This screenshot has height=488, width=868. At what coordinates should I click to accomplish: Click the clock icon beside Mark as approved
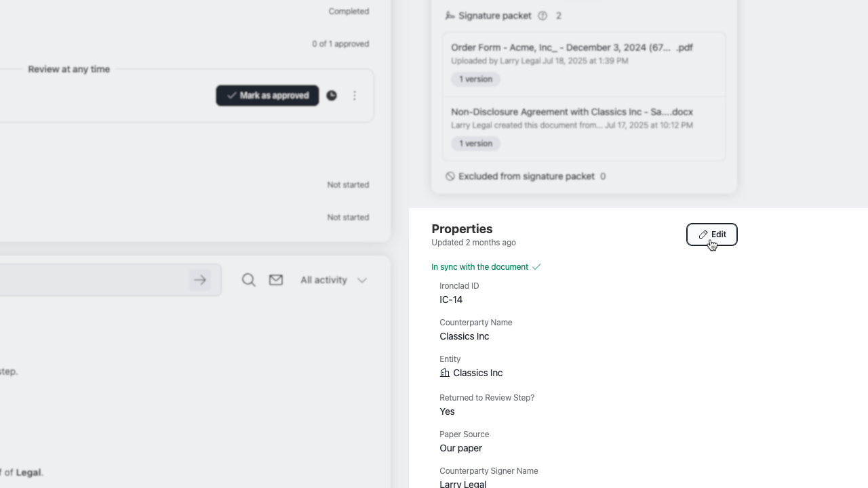332,96
